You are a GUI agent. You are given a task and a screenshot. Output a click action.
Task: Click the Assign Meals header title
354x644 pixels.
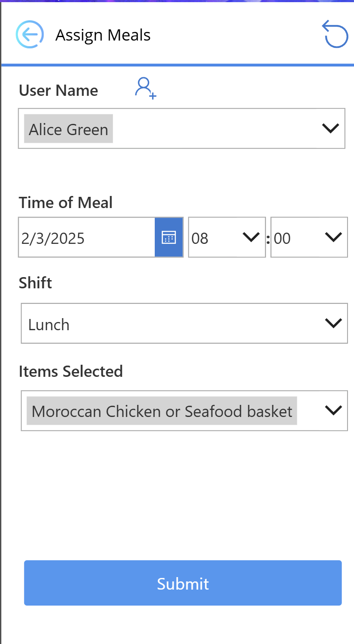point(103,35)
